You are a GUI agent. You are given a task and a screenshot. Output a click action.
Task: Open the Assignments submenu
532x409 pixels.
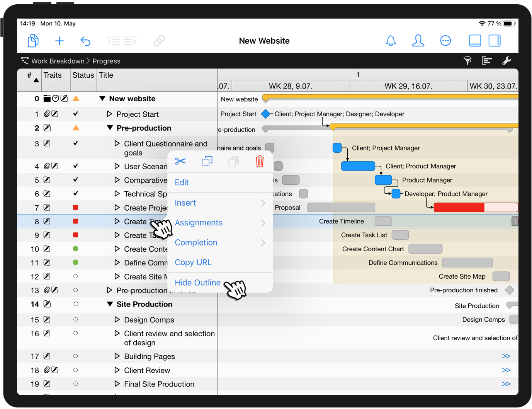point(199,223)
